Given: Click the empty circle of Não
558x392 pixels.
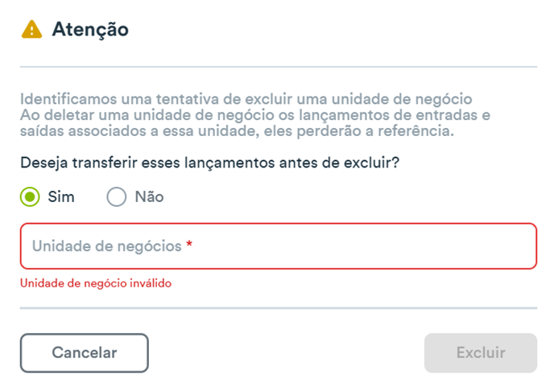Looking at the screenshot, I should [x=117, y=196].
